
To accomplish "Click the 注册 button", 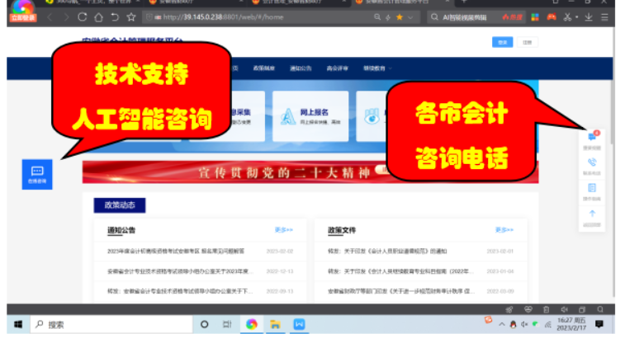I will pyautogui.click(x=528, y=42).
